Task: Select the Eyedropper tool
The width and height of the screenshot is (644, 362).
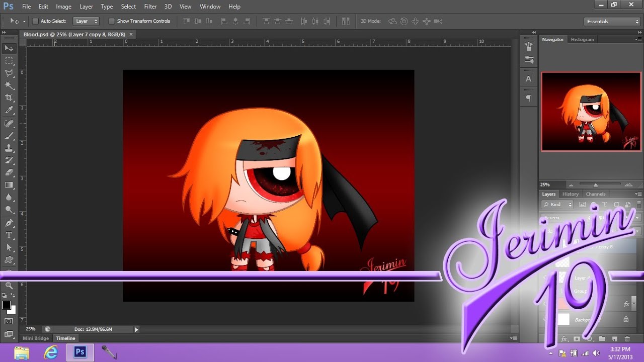Action: tap(9, 110)
